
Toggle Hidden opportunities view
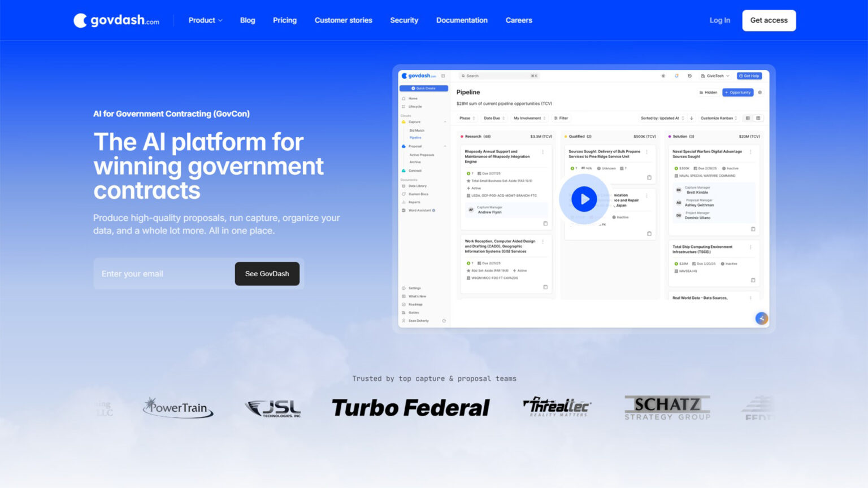(x=708, y=92)
